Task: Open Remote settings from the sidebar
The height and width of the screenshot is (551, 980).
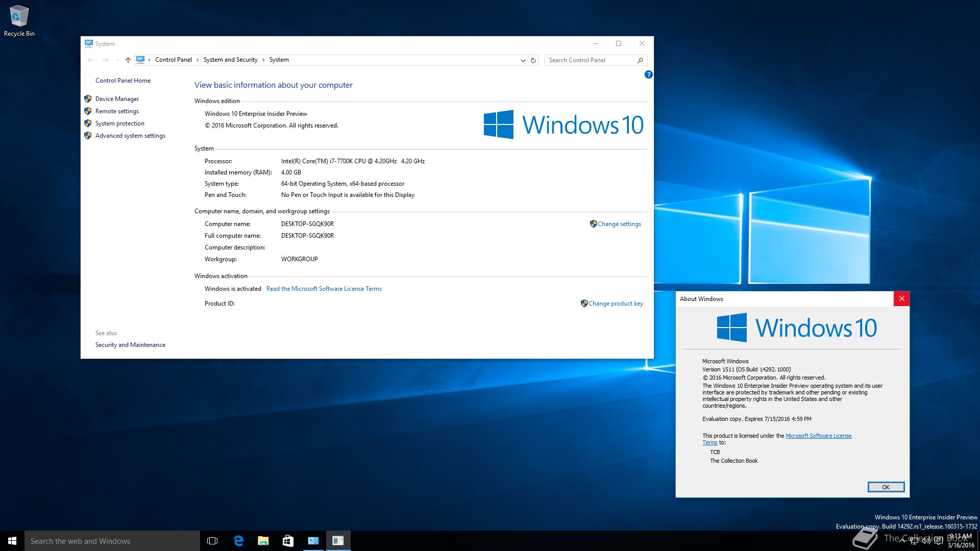Action: pyautogui.click(x=117, y=111)
